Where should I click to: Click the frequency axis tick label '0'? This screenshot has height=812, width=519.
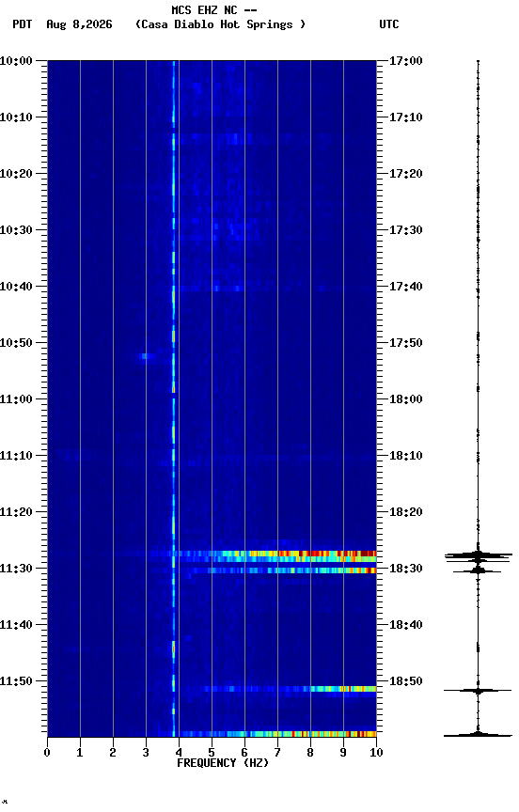(x=47, y=753)
